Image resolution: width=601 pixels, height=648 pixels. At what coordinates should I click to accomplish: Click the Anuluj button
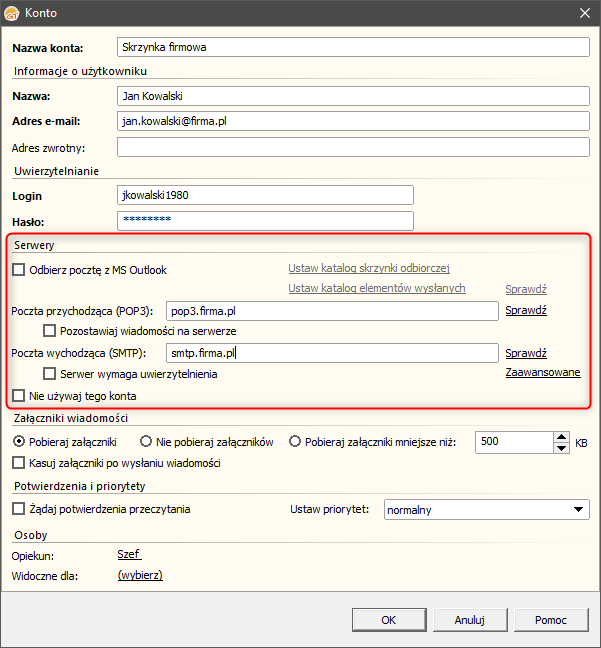click(470, 620)
